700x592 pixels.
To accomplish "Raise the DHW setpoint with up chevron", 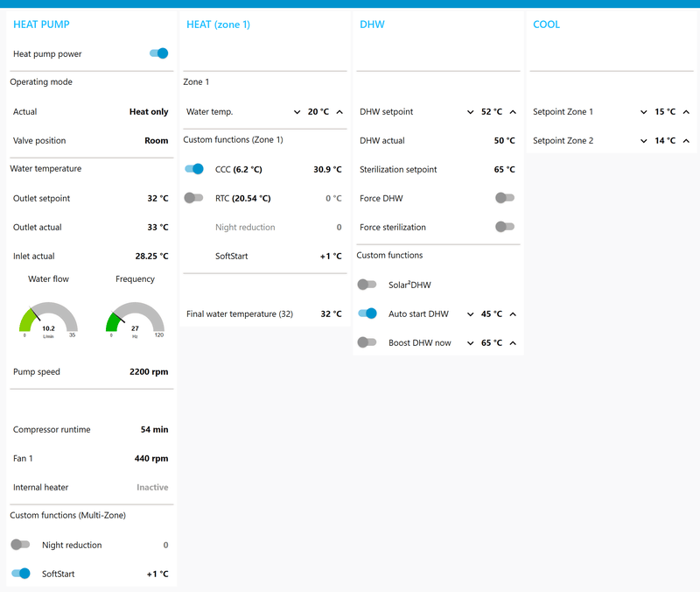I will [513, 112].
